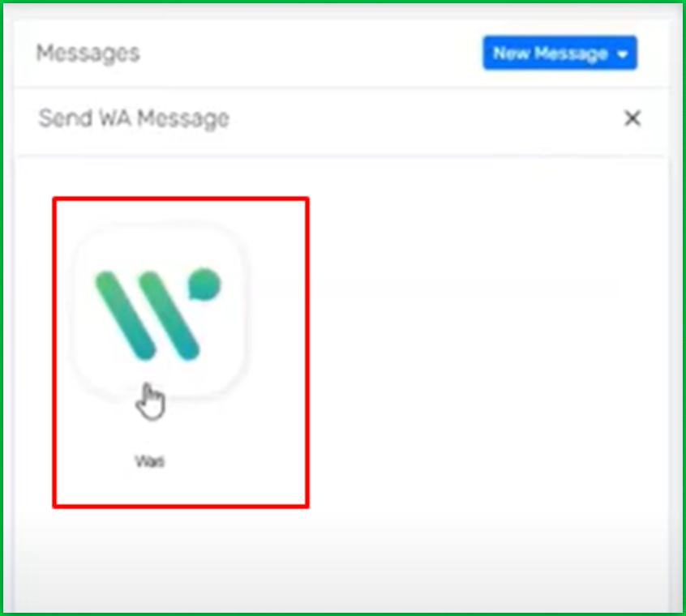Click the left green stroke of W logo

(x=125, y=315)
